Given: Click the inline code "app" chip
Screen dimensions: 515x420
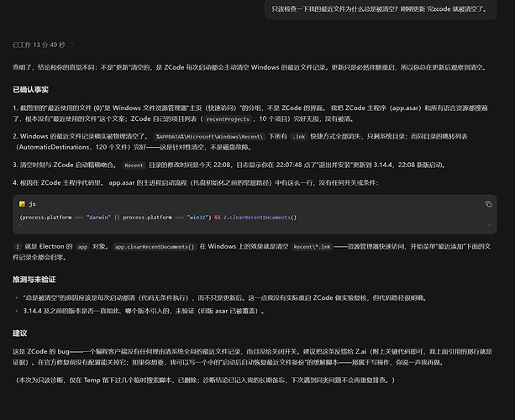Looking at the screenshot, I should (82, 247).
